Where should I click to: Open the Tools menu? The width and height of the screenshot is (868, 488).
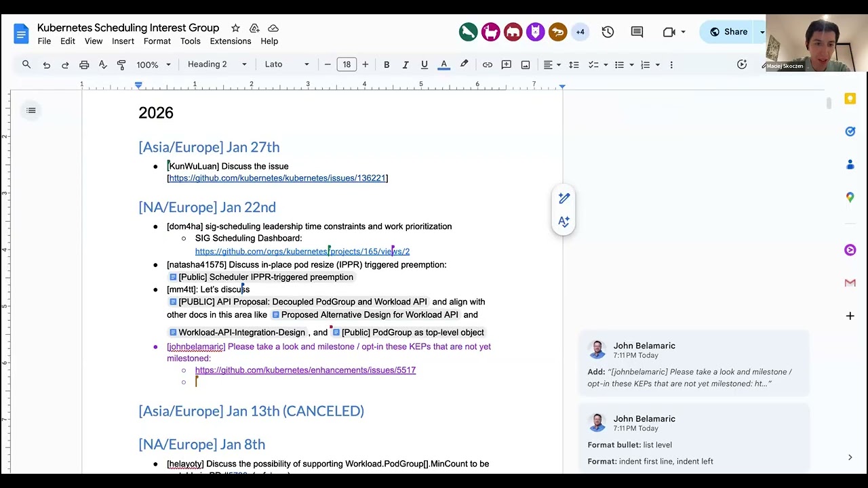[x=191, y=41]
